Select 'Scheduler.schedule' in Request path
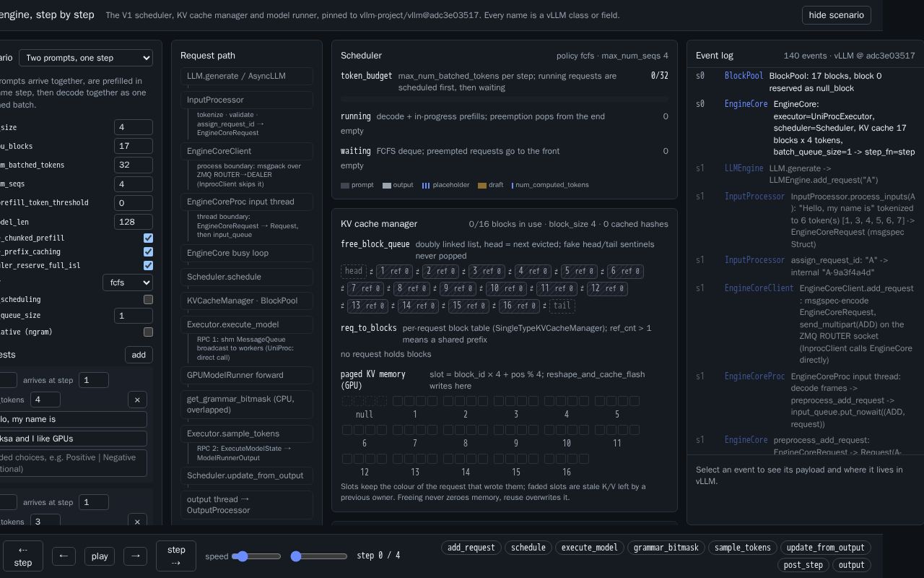Viewport: 924px width, 578px height. 246,277
